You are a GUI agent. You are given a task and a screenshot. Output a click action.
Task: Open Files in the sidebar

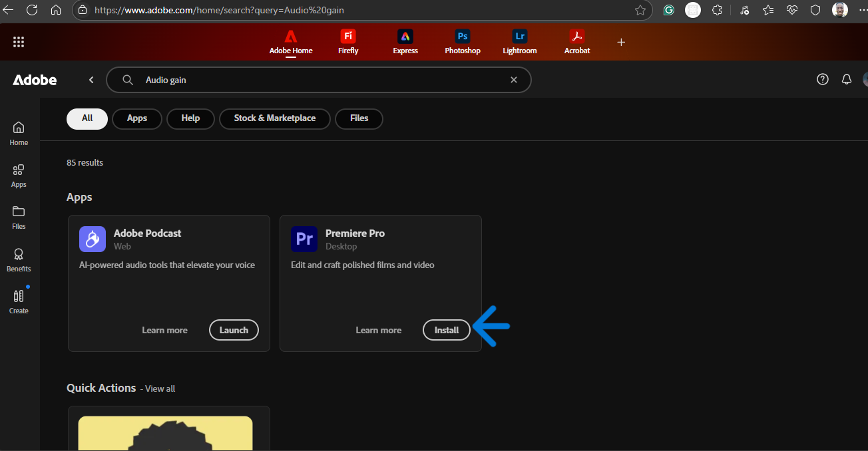pyautogui.click(x=19, y=218)
